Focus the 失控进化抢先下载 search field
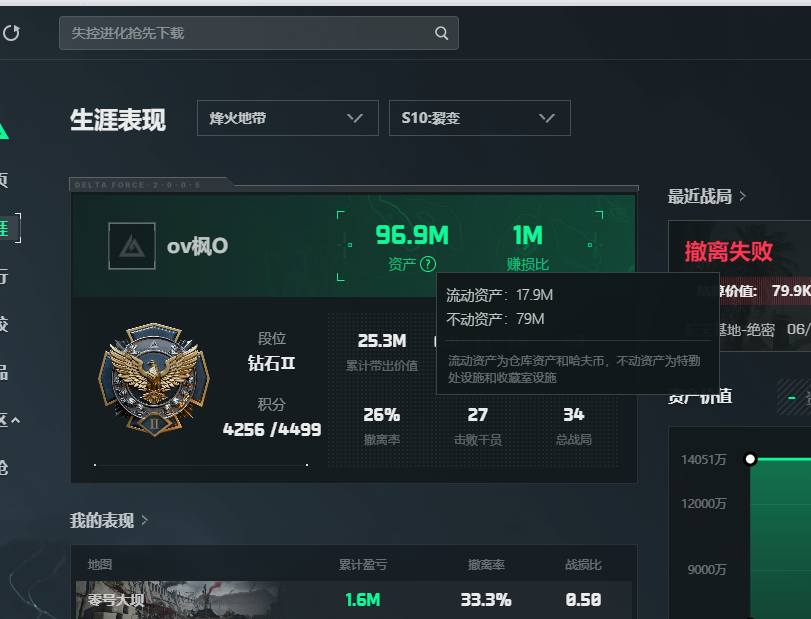 [259, 33]
